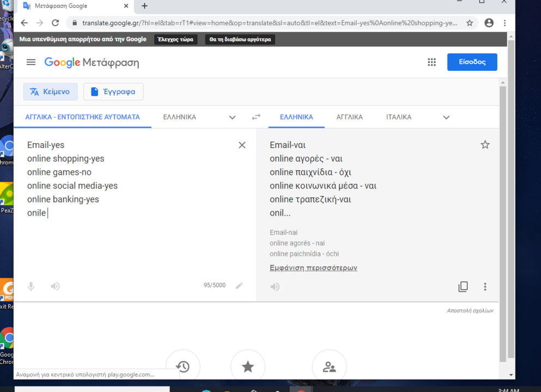Image resolution: width=541 pixels, height=392 pixels.
Task: Open more translation options menu
Action: coord(485,286)
